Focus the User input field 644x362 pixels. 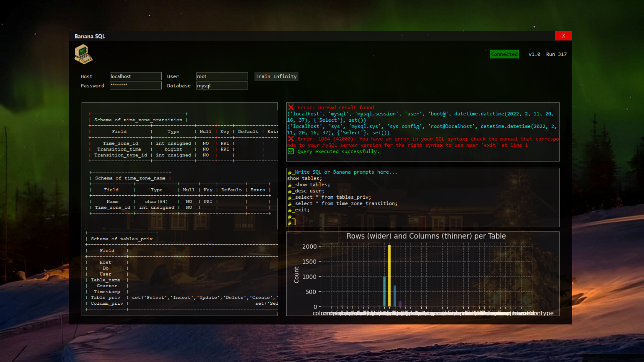coord(222,76)
